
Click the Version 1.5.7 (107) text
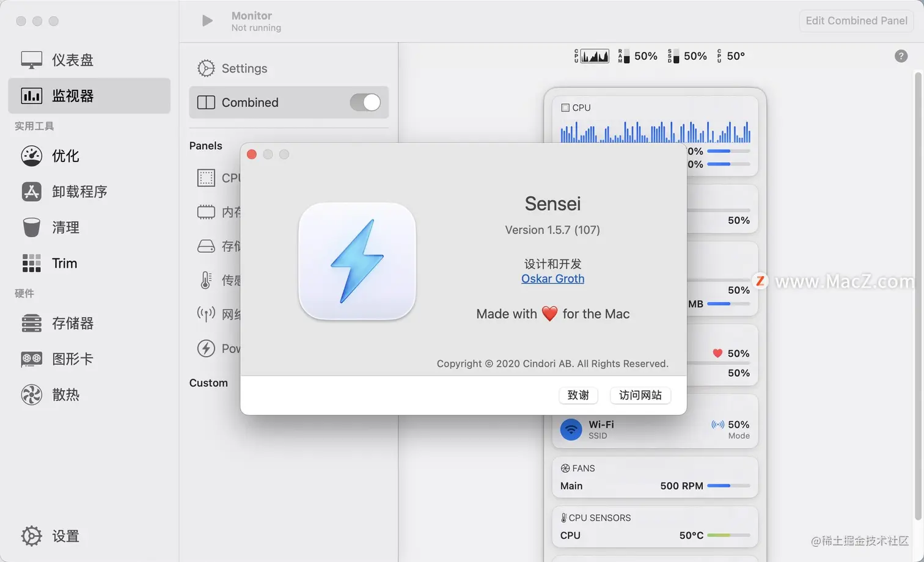pyautogui.click(x=552, y=230)
